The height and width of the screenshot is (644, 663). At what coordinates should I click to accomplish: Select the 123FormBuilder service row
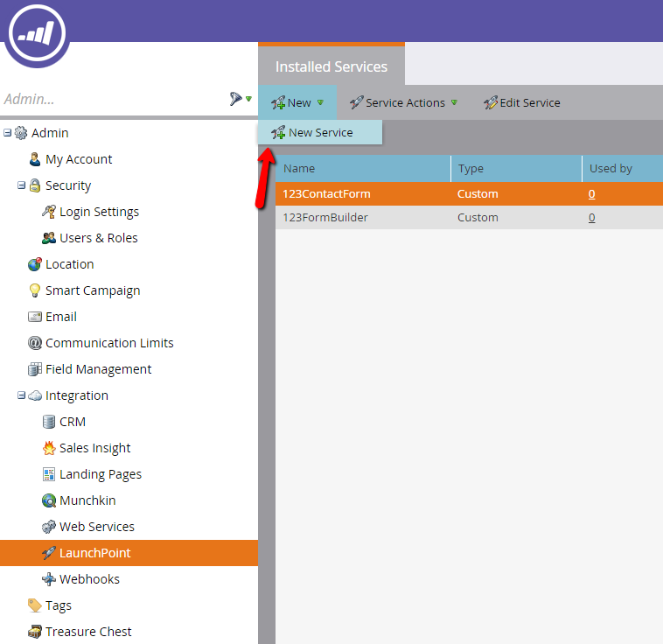470,218
